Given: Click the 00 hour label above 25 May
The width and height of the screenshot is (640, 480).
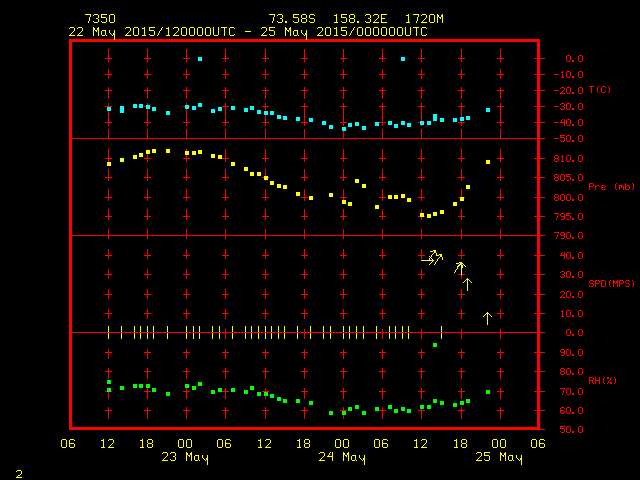Looking at the screenshot, I should (x=499, y=444).
